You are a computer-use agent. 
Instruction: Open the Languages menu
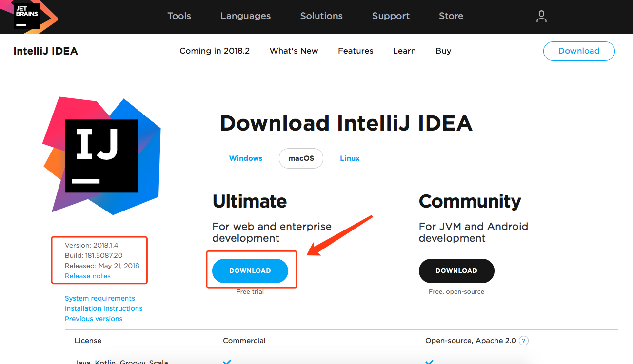pyautogui.click(x=245, y=16)
